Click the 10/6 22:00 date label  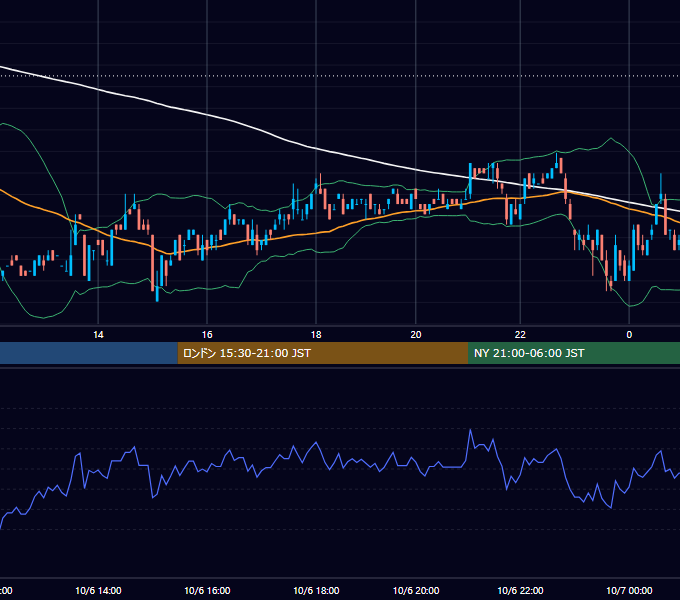click(520, 590)
